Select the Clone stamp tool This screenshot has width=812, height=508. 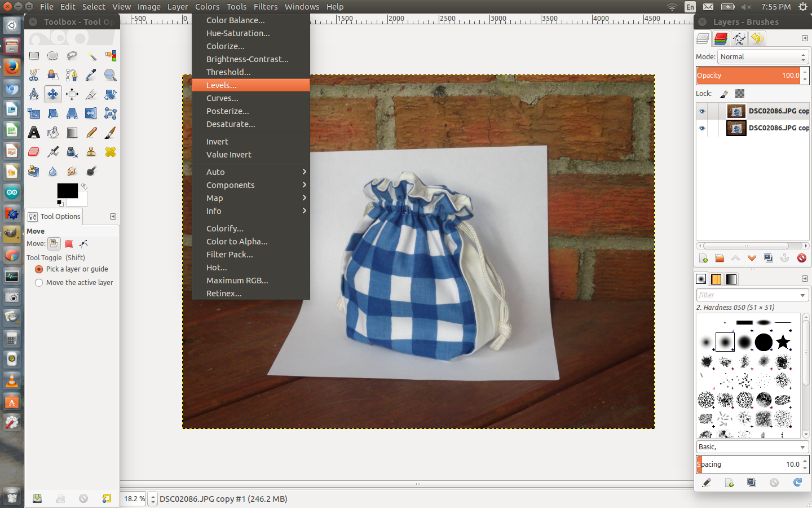pyautogui.click(x=91, y=152)
